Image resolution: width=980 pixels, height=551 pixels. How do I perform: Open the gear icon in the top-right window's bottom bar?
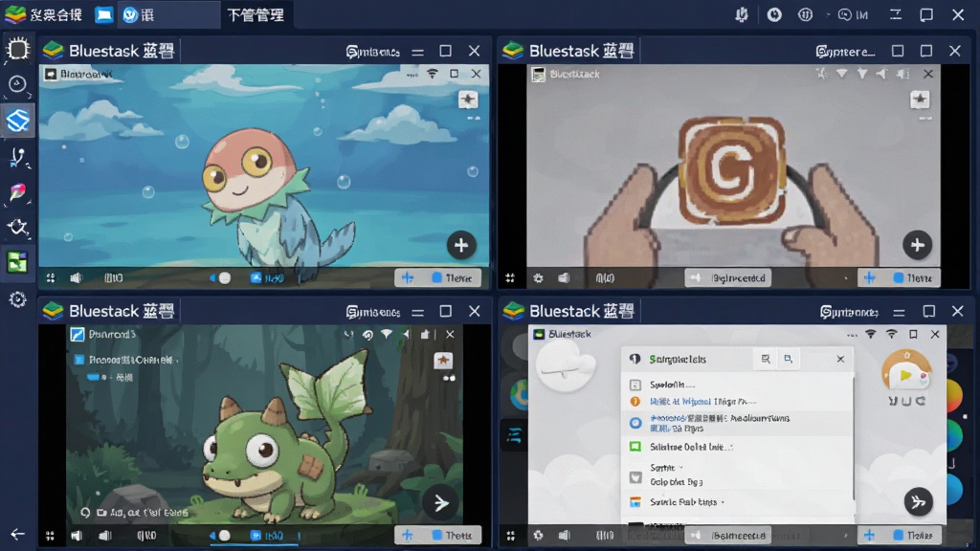538,278
